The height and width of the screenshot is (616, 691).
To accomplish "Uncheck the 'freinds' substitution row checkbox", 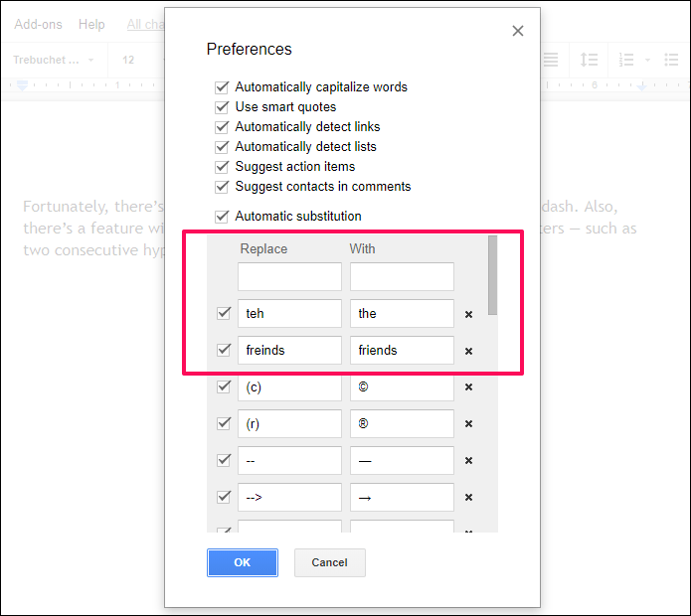I will click(224, 350).
